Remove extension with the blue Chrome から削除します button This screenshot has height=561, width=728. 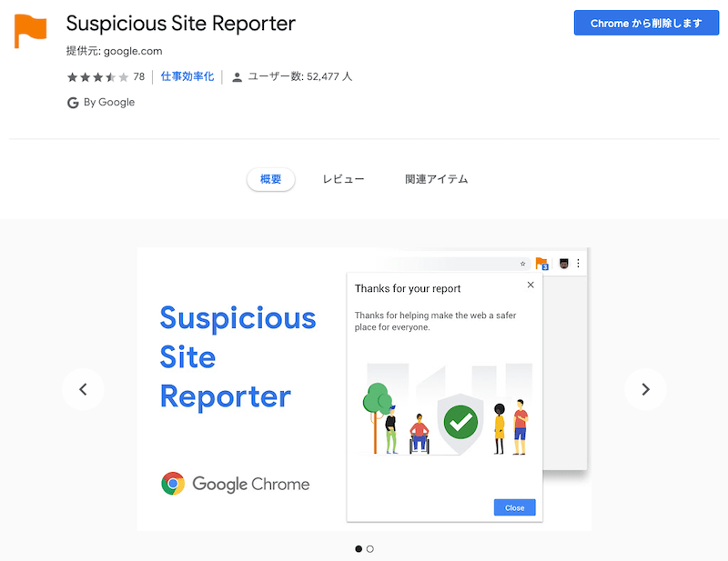click(x=646, y=23)
